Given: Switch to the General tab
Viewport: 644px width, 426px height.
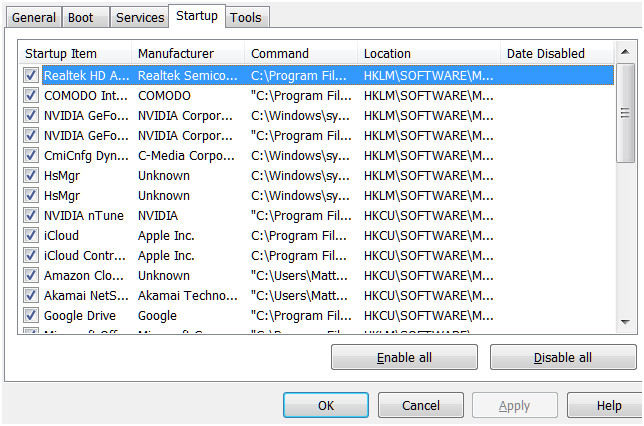Looking at the screenshot, I should tap(33, 18).
